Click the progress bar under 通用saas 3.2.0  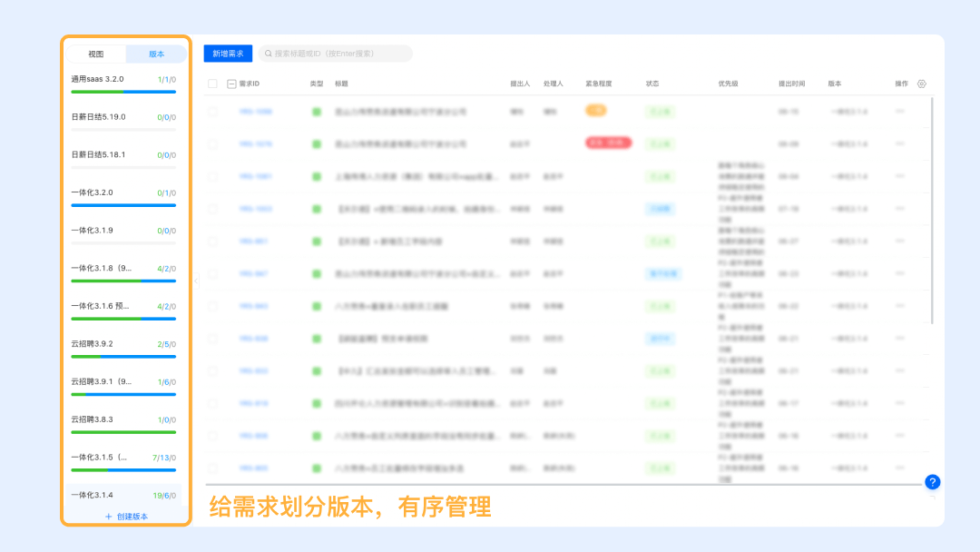coord(123,92)
